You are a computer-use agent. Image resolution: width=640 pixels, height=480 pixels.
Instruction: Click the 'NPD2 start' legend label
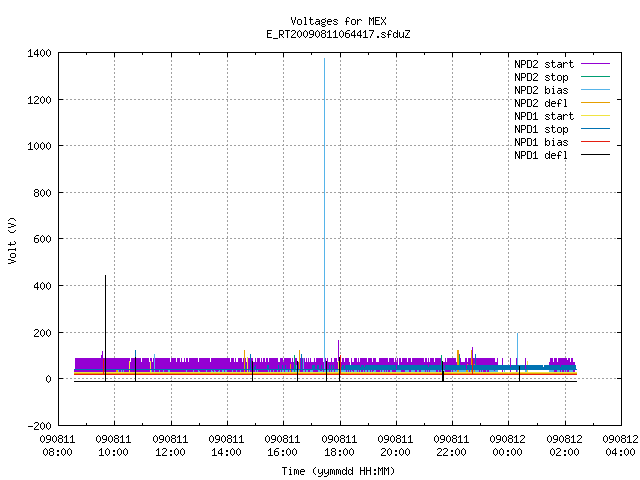click(x=544, y=64)
